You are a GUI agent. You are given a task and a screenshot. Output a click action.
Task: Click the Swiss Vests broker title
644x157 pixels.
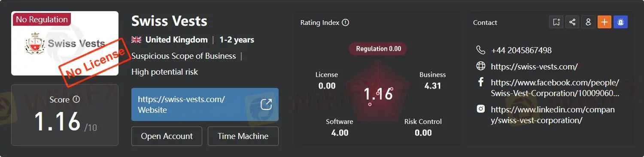point(169,21)
